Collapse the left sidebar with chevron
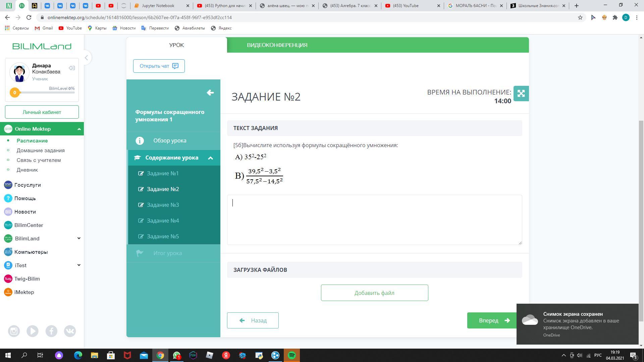The height and width of the screenshot is (362, 644). (x=86, y=58)
